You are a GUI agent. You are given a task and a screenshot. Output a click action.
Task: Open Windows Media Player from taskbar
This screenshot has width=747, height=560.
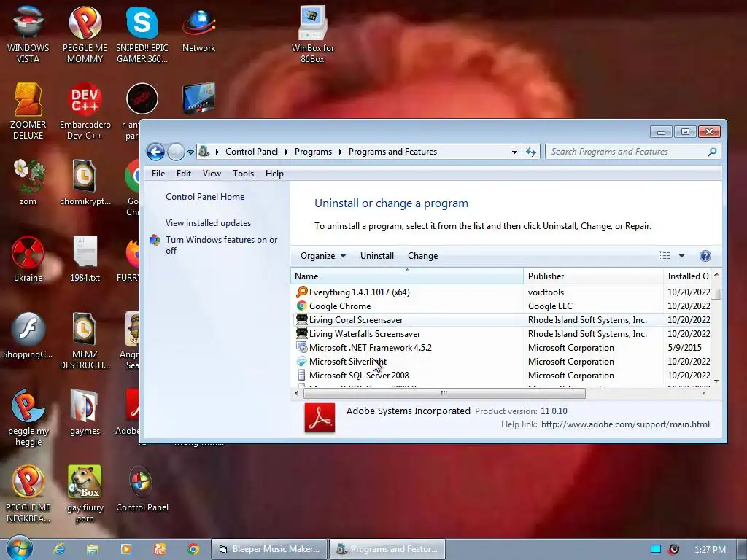click(x=126, y=549)
